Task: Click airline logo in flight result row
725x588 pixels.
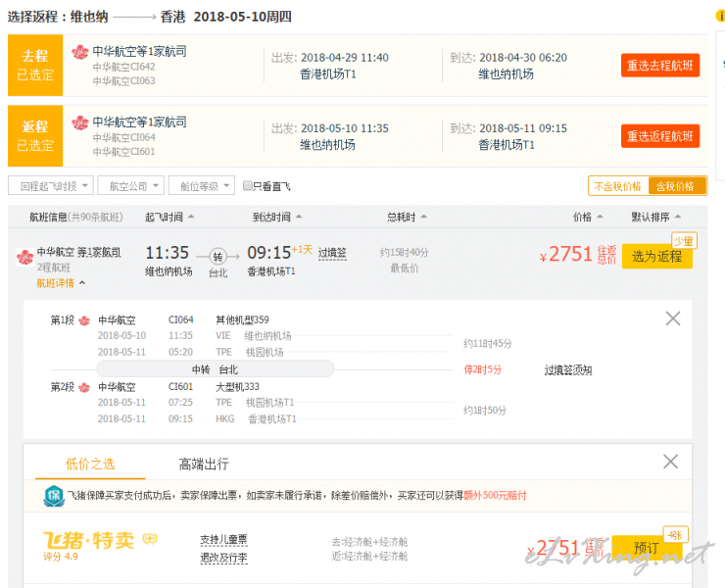Action: 24,257
